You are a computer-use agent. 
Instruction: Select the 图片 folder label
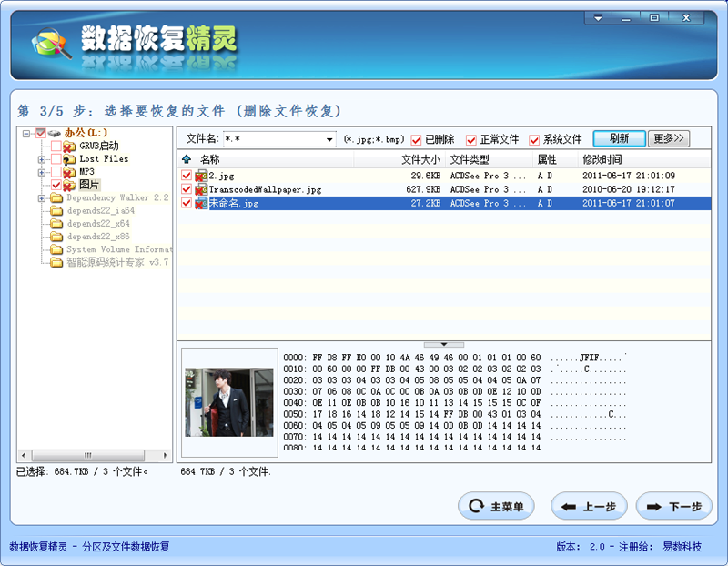(88, 185)
